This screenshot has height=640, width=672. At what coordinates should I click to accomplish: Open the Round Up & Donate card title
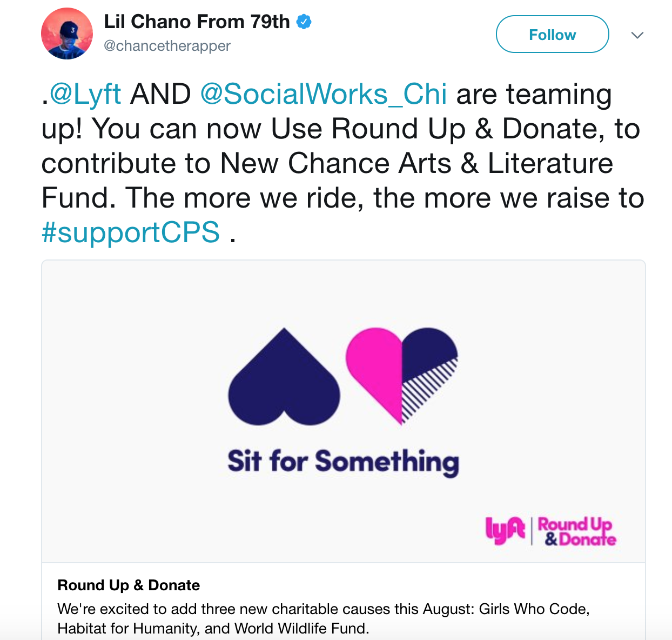tap(129, 585)
